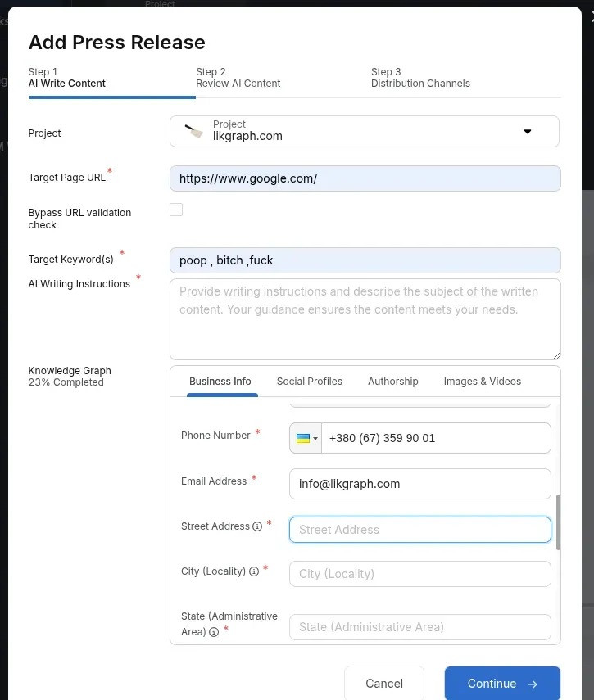Click the Target Page URL field
Screen dimensions: 594x700
pos(365,178)
